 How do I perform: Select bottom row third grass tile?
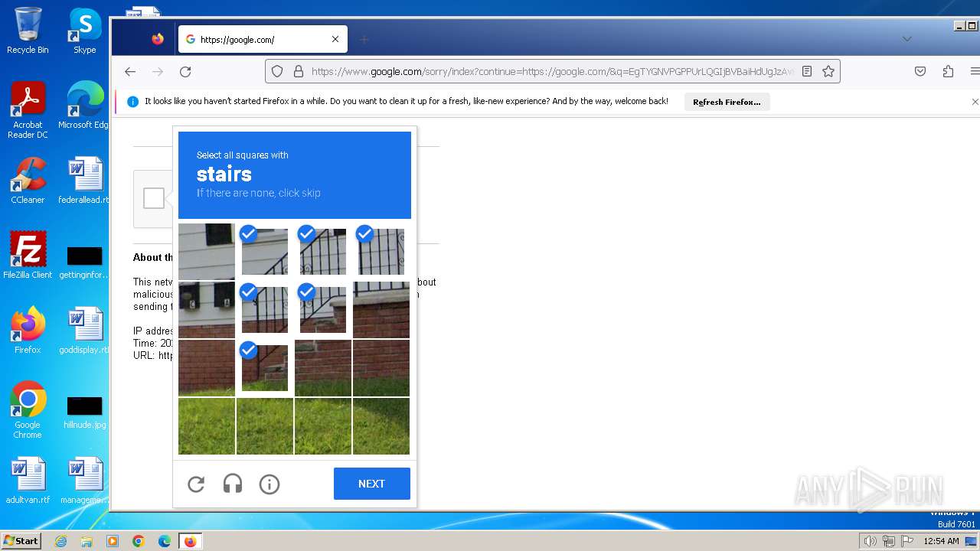[x=323, y=426]
